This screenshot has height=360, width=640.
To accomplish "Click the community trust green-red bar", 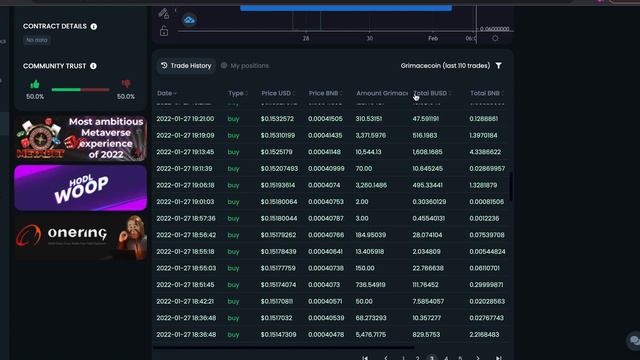I will [80, 89].
